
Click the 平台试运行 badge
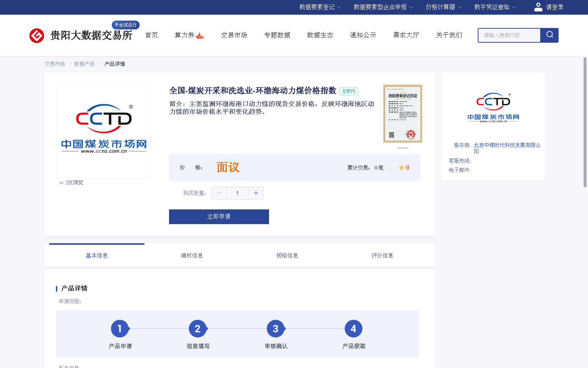click(125, 25)
